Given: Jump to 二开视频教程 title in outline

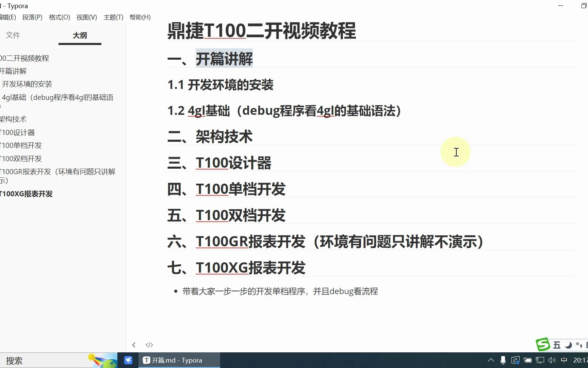Looking at the screenshot, I should 24,58.
